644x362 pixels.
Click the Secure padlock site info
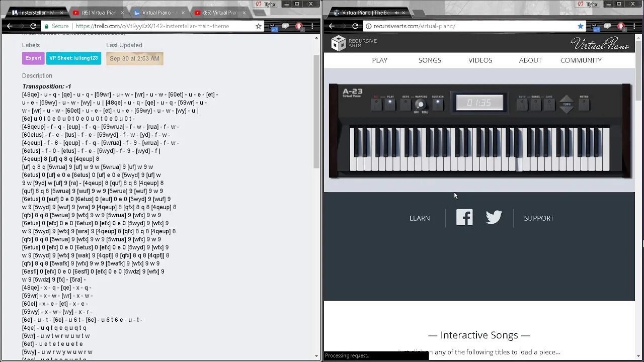click(x=56, y=26)
